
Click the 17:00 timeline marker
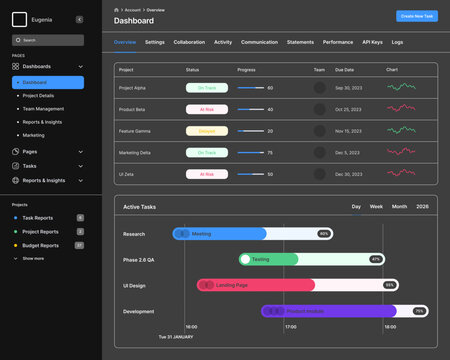click(291, 327)
